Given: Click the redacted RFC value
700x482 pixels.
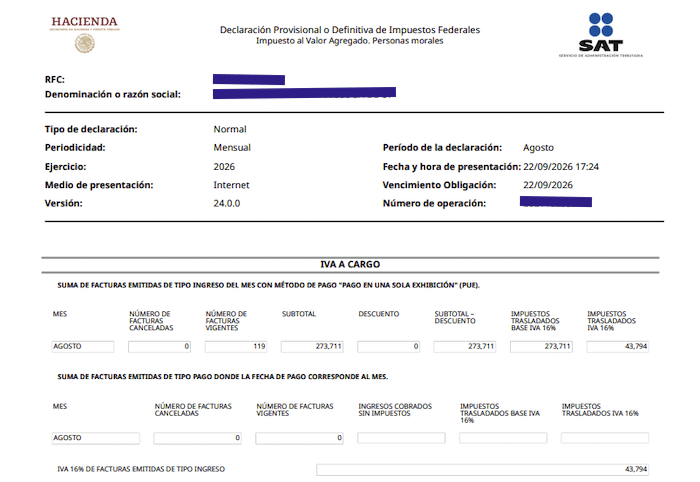Looking at the screenshot, I should tap(249, 79).
